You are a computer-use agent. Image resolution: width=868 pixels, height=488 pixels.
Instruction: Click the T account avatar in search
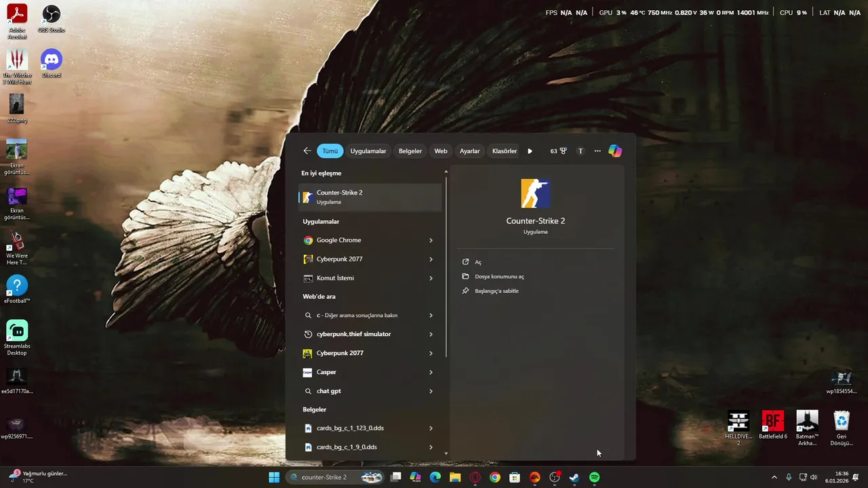pyautogui.click(x=580, y=151)
